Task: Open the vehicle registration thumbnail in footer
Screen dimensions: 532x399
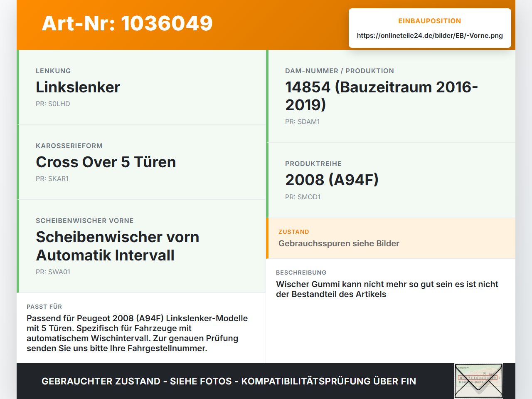Action: click(478, 381)
